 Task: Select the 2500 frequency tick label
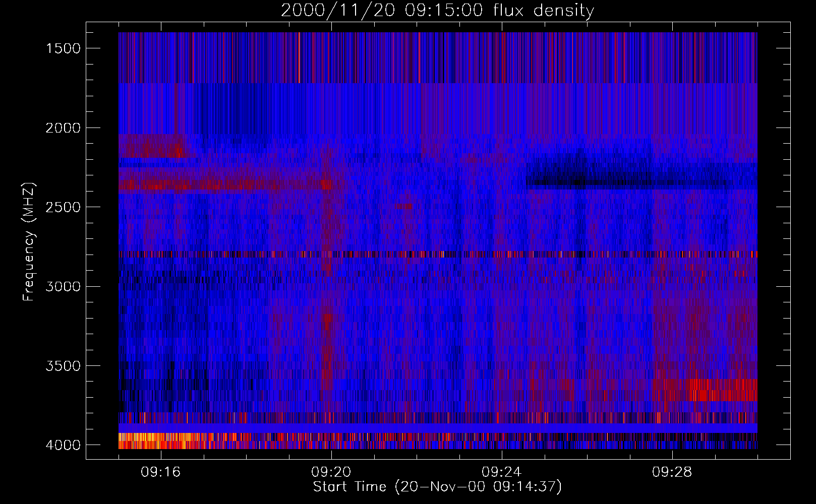(63, 207)
